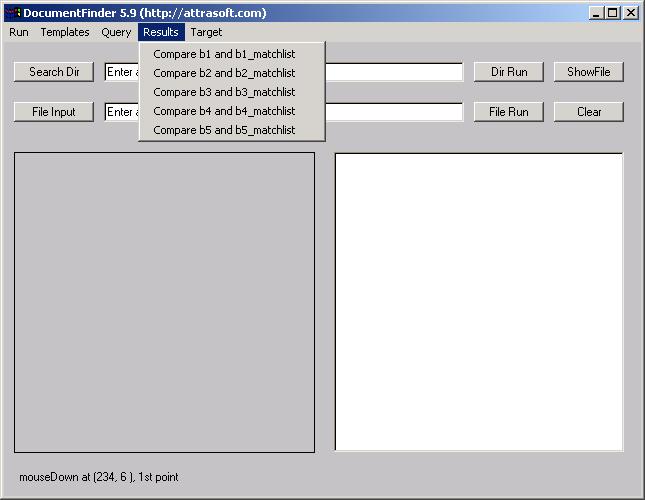The width and height of the screenshot is (645, 500).
Task: Choose Compare b5 and b5_matchlist
Action: coord(224,130)
